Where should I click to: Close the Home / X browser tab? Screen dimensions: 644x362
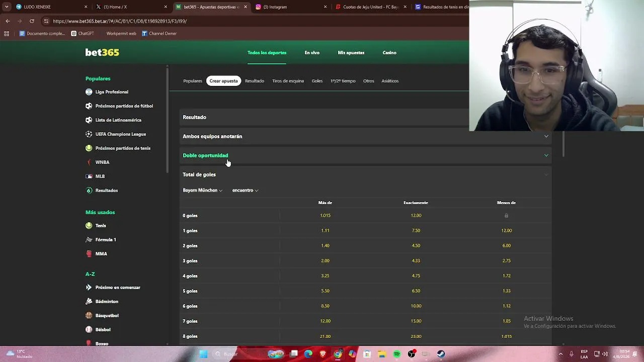(x=166, y=7)
